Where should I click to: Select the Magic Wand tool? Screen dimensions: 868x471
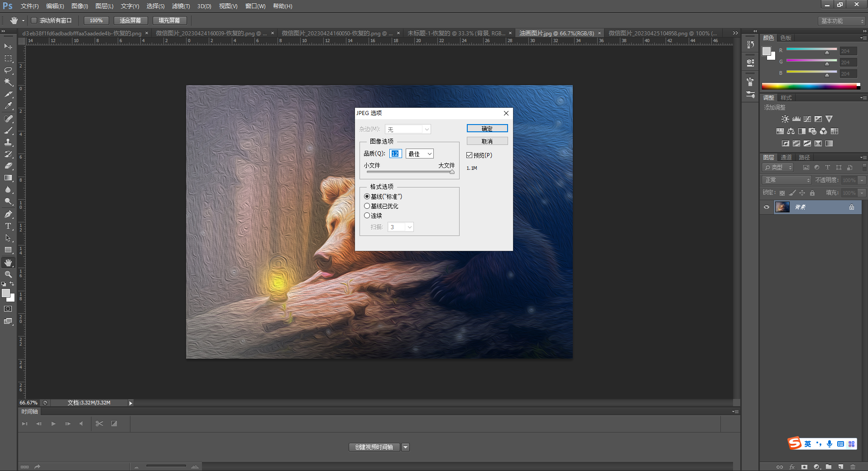click(8, 82)
